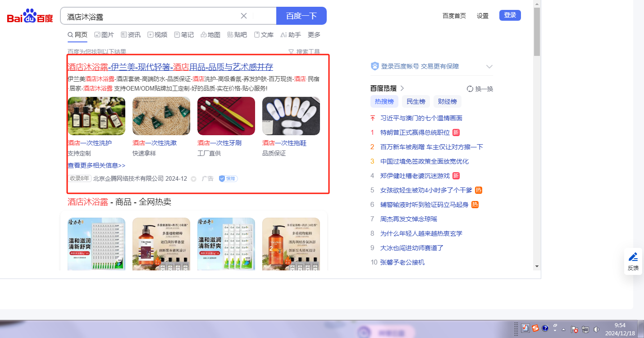Image resolution: width=644 pixels, height=338 pixels.
Task: Click the 酒店一次性洗漱 link
Action: [155, 143]
